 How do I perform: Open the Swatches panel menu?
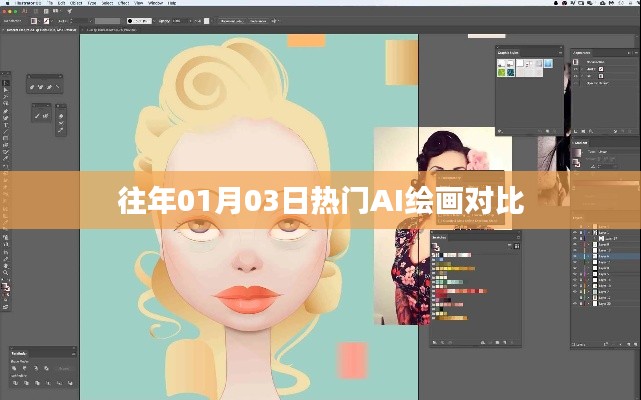518,237
